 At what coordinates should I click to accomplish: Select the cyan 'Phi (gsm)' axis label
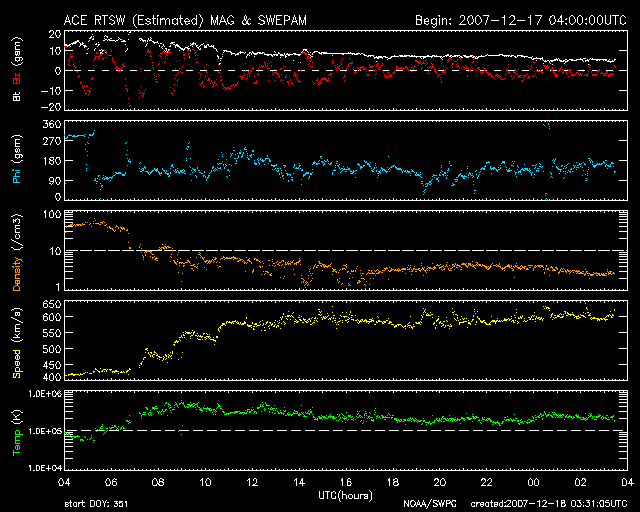[x=17, y=159]
